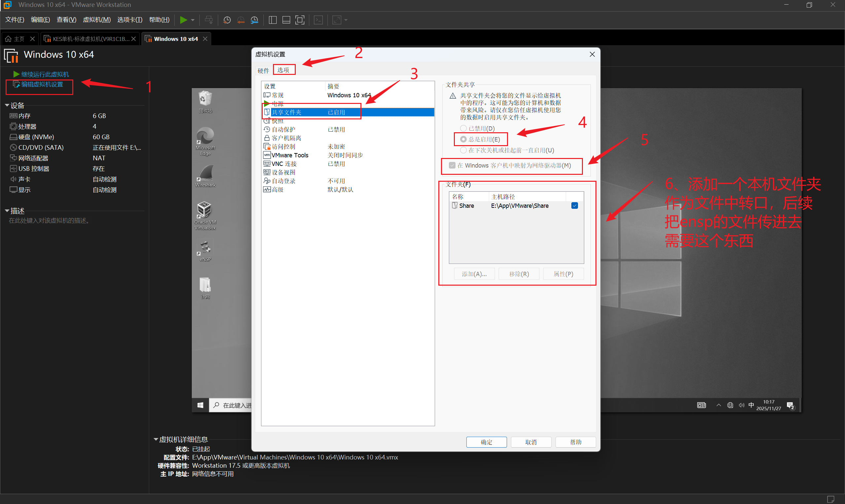Viewport: 845px width, 504px height.
Task: Select VMware Tools in settings list
Action: tap(289, 155)
